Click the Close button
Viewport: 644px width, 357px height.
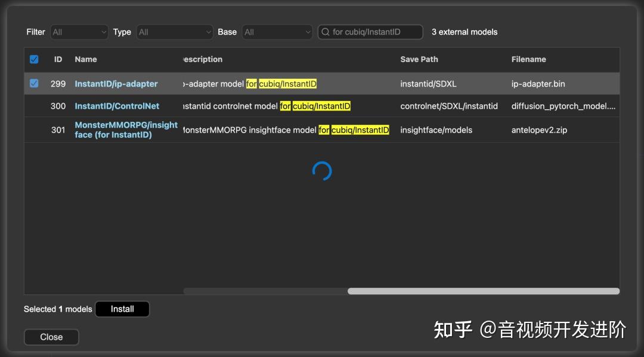tap(51, 337)
